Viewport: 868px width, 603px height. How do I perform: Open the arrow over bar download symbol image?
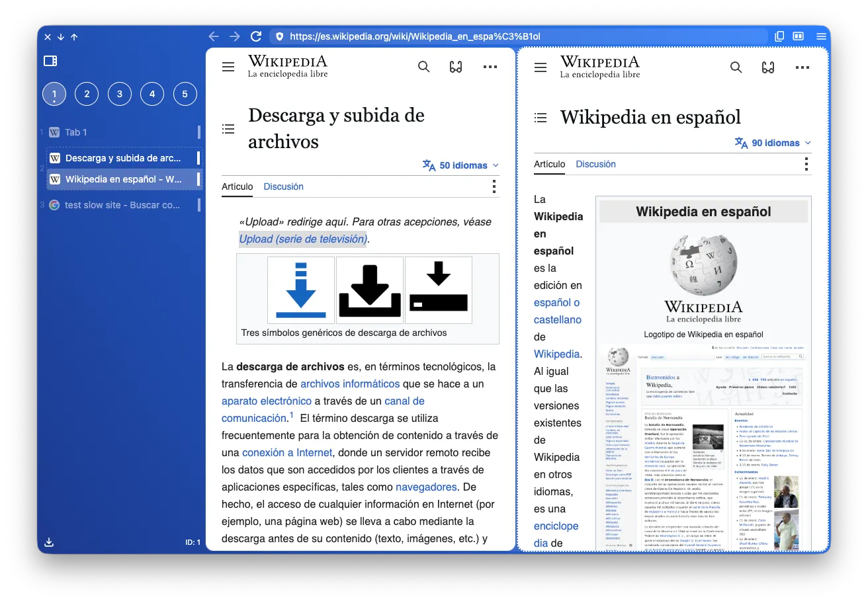point(439,290)
